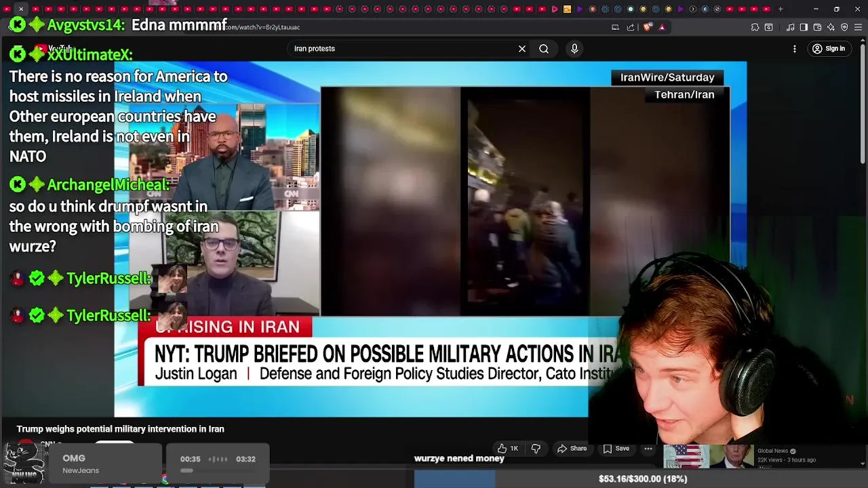Viewport: 868px width, 488px height.
Task: Open the Global News recommended video thumbnail
Action: coord(708,456)
